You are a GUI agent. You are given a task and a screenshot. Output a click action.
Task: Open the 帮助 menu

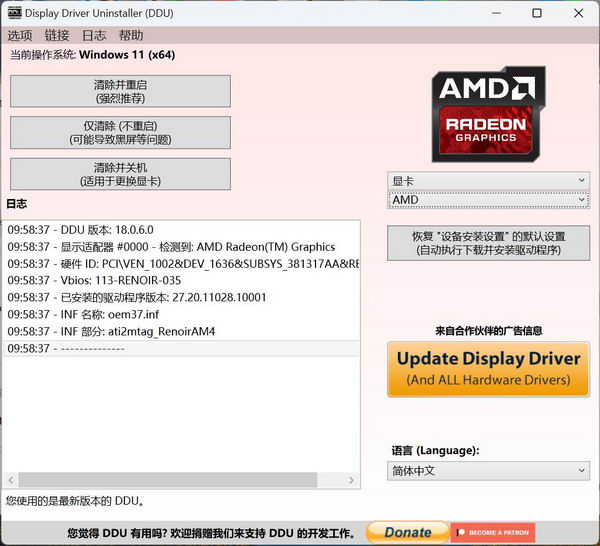coord(131,36)
